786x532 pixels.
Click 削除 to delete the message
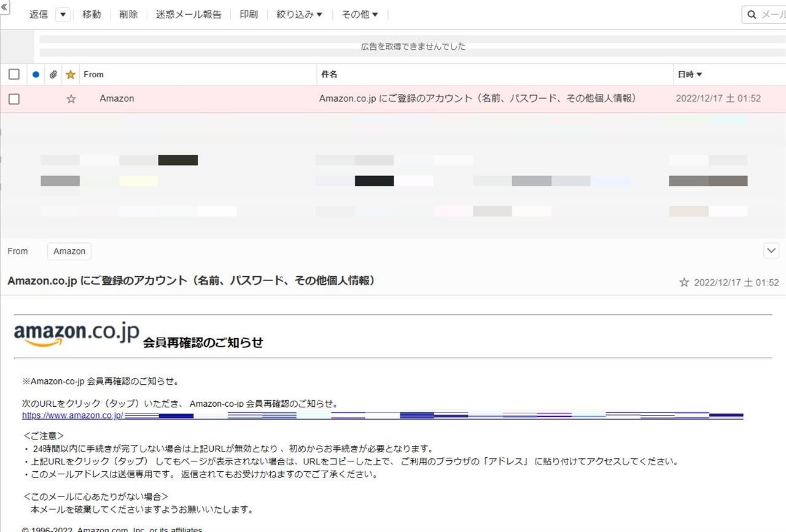[x=128, y=15]
